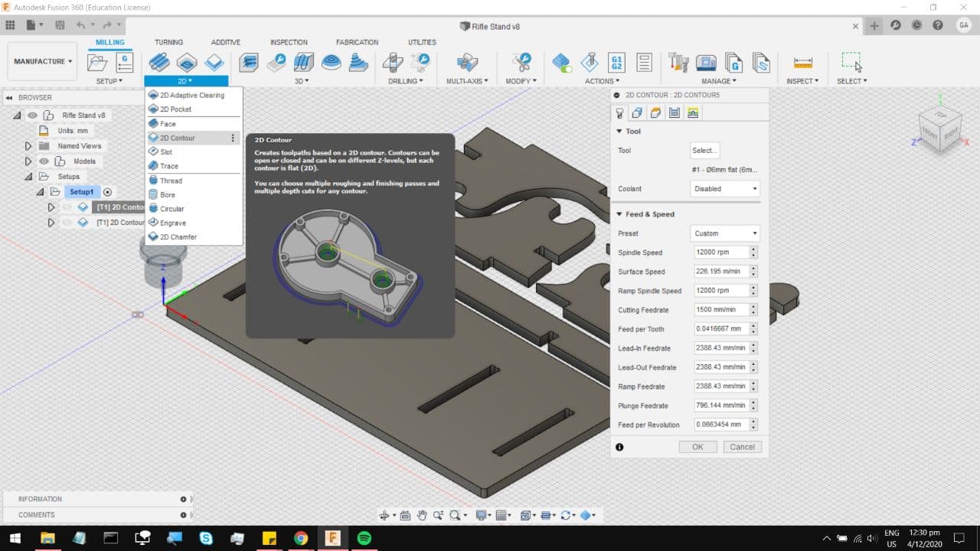Choose 2D Pocket from the menu

pyautogui.click(x=194, y=109)
